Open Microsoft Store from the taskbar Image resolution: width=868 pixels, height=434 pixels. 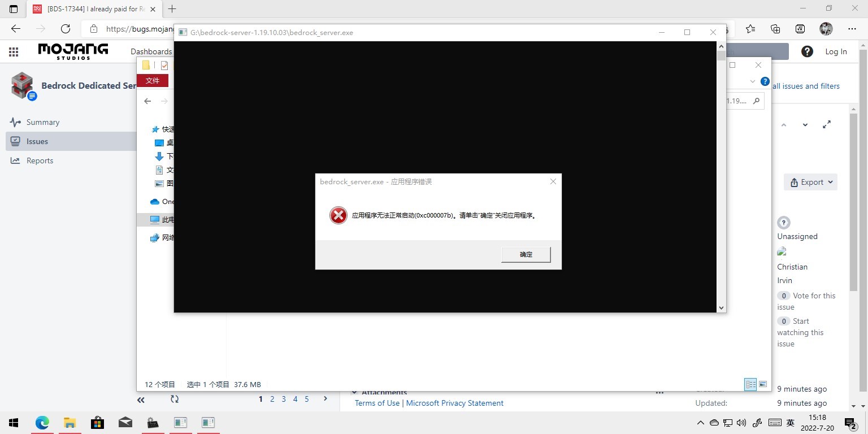97,423
